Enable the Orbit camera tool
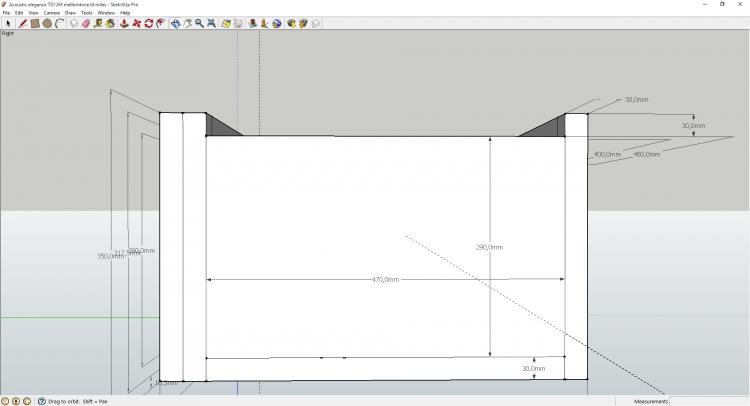Viewport: 750px width, 406px height. 174,23
